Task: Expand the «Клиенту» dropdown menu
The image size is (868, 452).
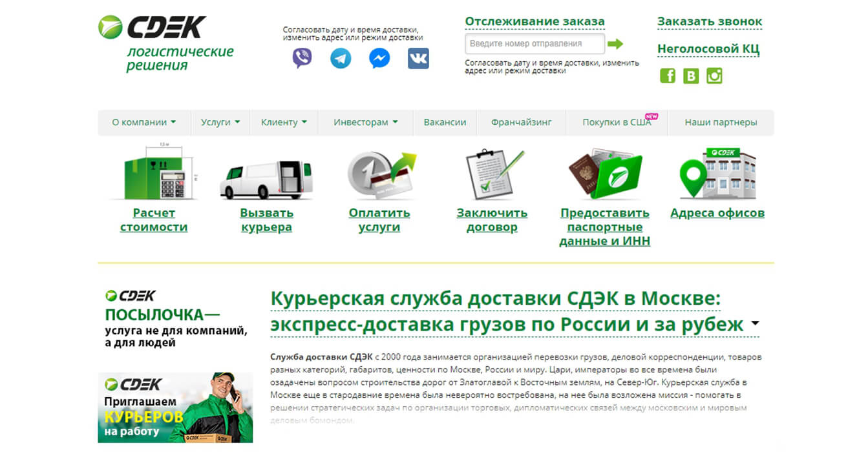Action: pos(284,122)
